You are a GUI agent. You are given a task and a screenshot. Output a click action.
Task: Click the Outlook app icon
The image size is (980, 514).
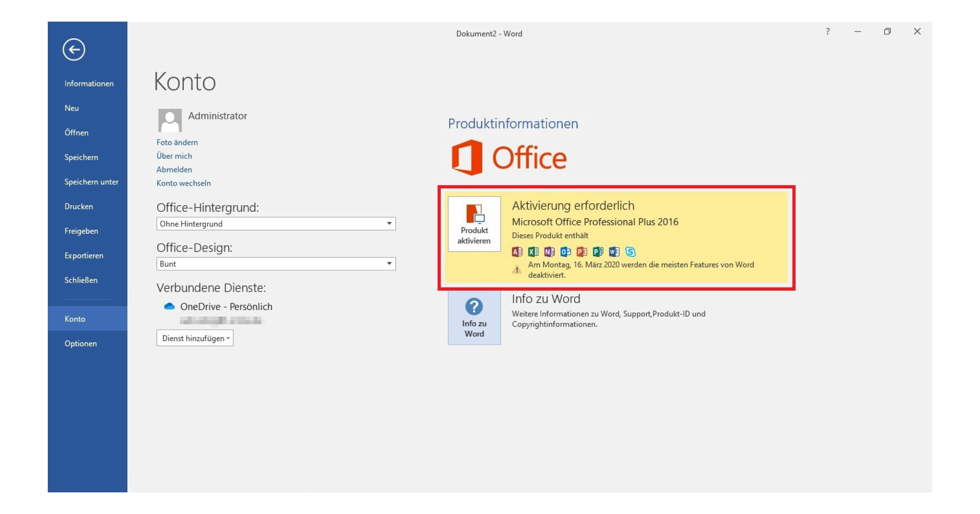point(566,252)
